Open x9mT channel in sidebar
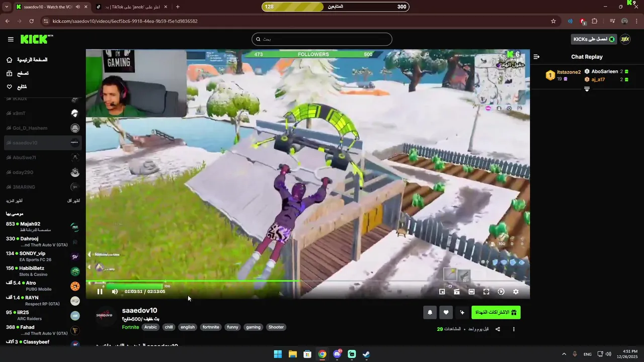The height and width of the screenshot is (362, 644). point(43,114)
